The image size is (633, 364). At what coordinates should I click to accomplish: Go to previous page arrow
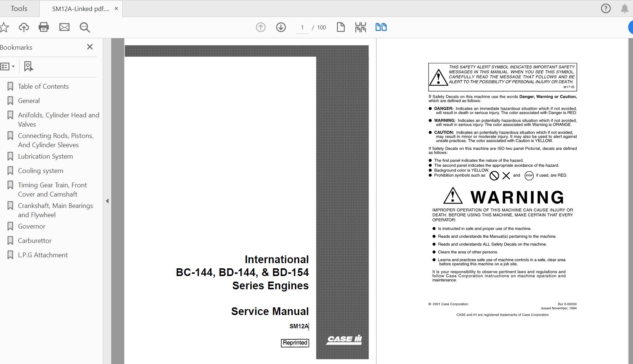click(261, 27)
